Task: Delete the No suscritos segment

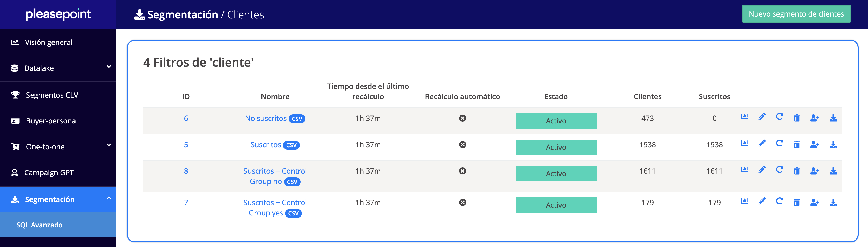Action: tap(797, 118)
